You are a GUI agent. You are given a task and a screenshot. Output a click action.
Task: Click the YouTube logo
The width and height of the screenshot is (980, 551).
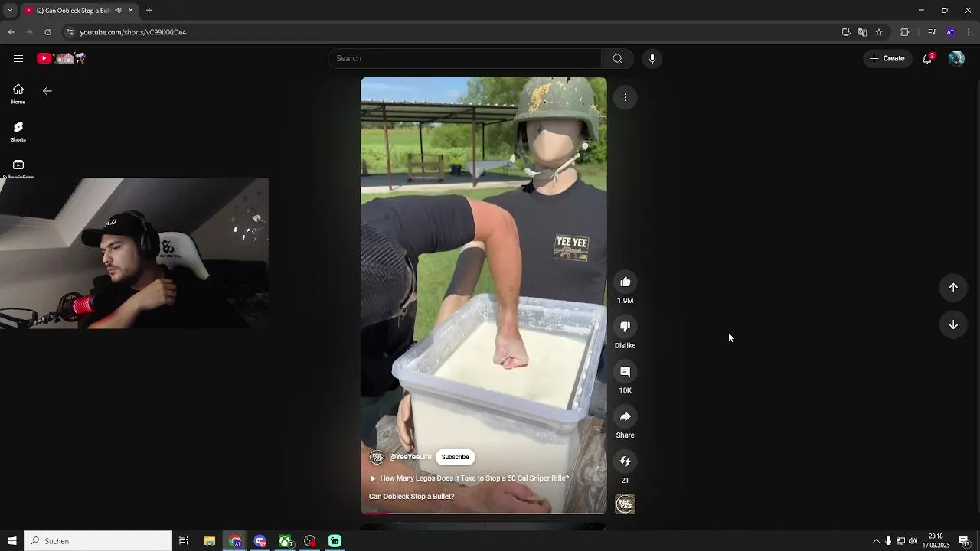(x=61, y=58)
